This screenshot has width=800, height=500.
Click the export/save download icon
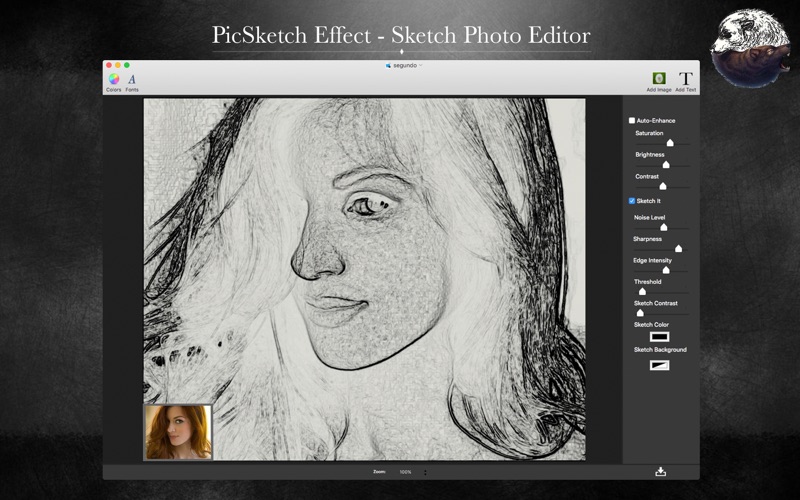pyautogui.click(x=661, y=471)
